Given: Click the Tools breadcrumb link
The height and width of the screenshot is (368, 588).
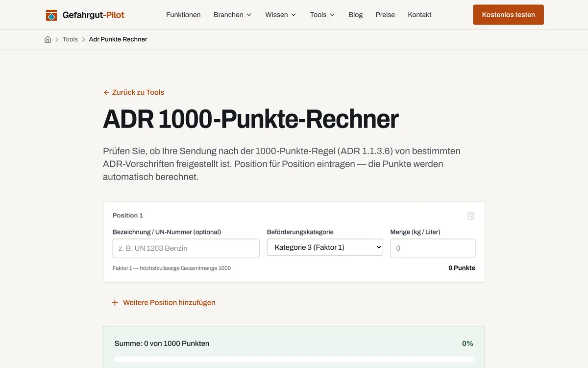Looking at the screenshot, I should pyautogui.click(x=70, y=39).
